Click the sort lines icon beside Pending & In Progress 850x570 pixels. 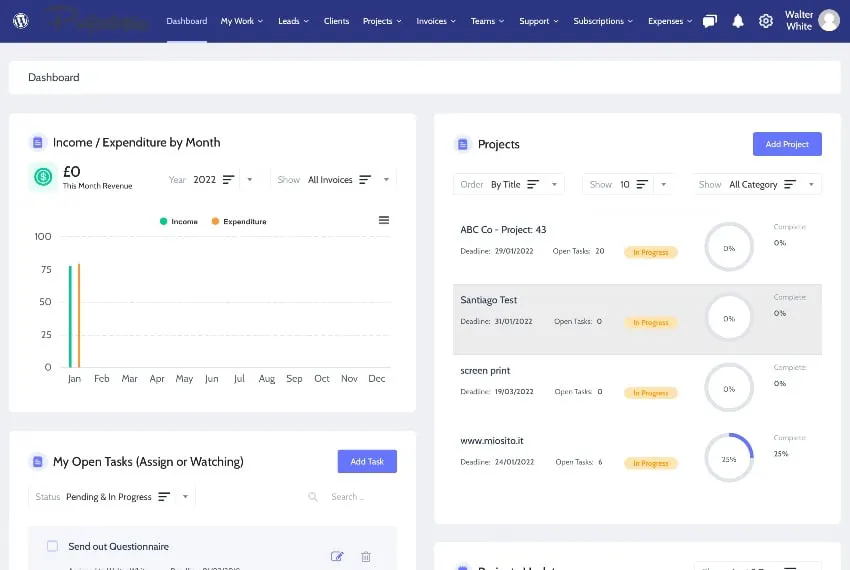tap(164, 497)
